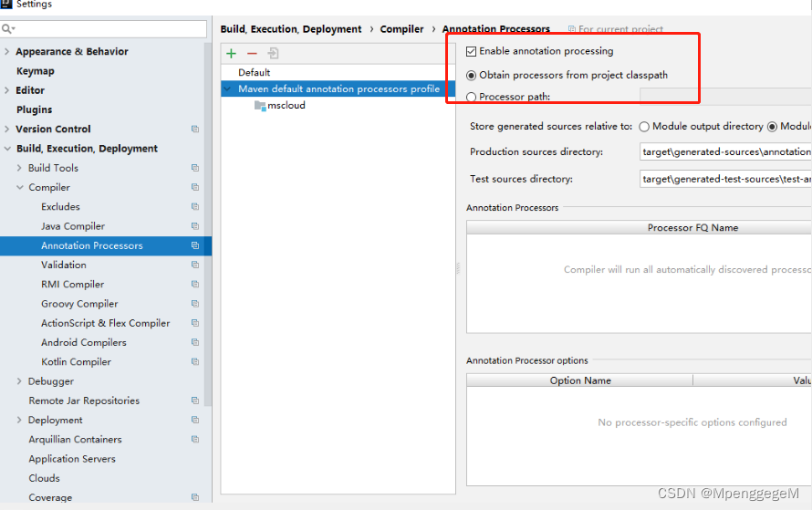Image resolution: width=812 pixels, height=510 pixels.
Task: Click project-level icon beside RMI Compiler
Action: click(195, 285)
